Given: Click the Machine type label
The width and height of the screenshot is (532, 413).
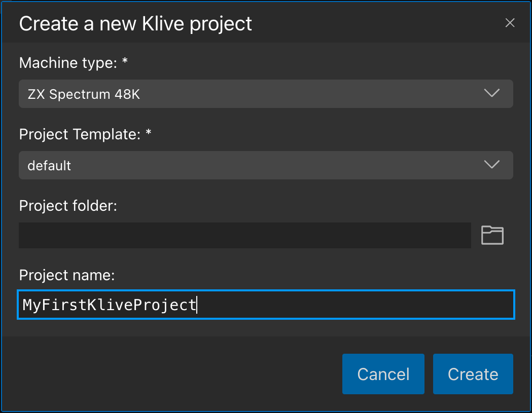Looking at the screenshot, I should [74, 63].
